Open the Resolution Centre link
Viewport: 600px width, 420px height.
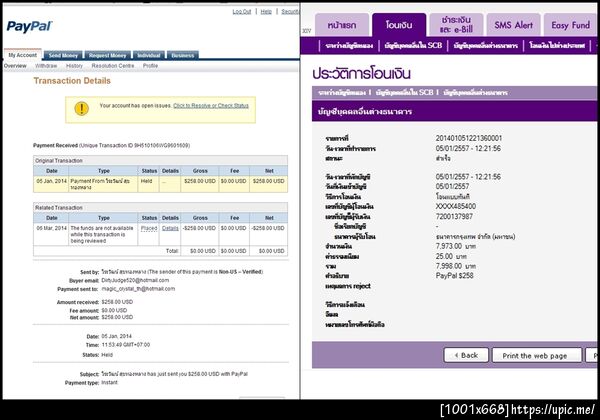click(x=113, y=66)
